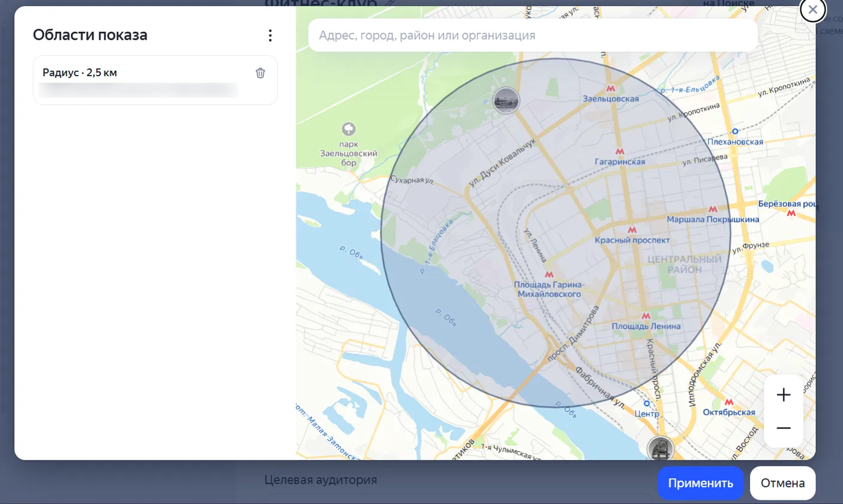
Task: Select the Радиус 2,5 км list item
Action: tap(155, 80)
